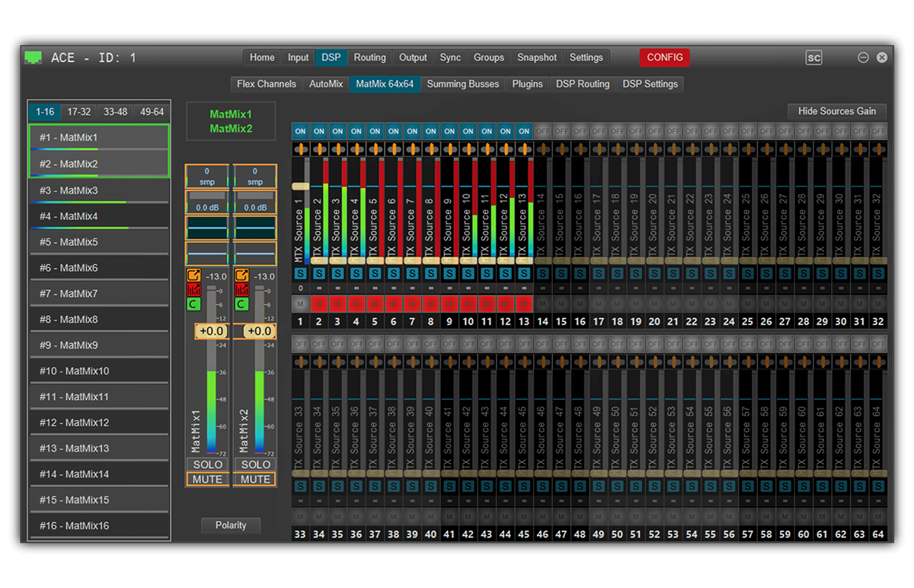Mute Source 50 with its M button
Image resolution: width=914 pixels, height=588 pixels.
(x=617, y=517)
